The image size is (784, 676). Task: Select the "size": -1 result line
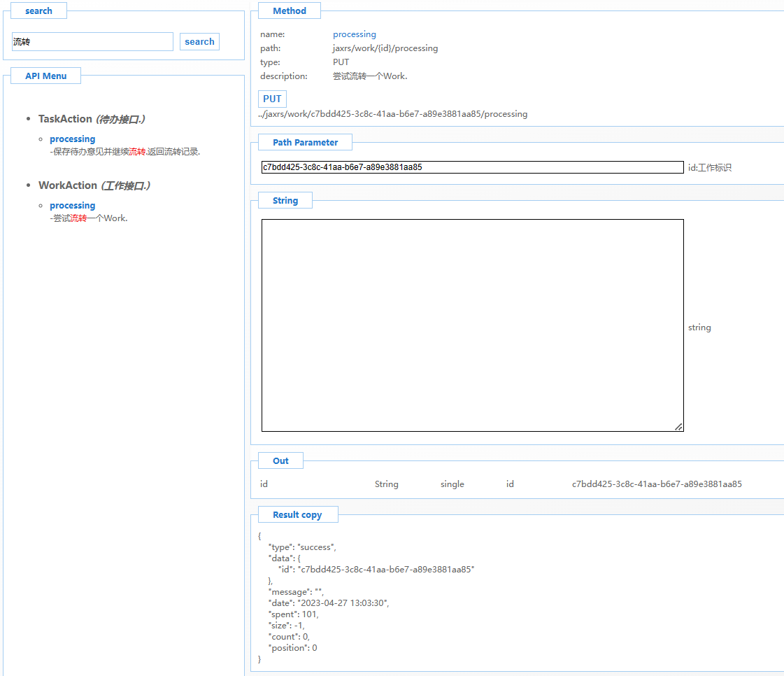click(286, 626)
